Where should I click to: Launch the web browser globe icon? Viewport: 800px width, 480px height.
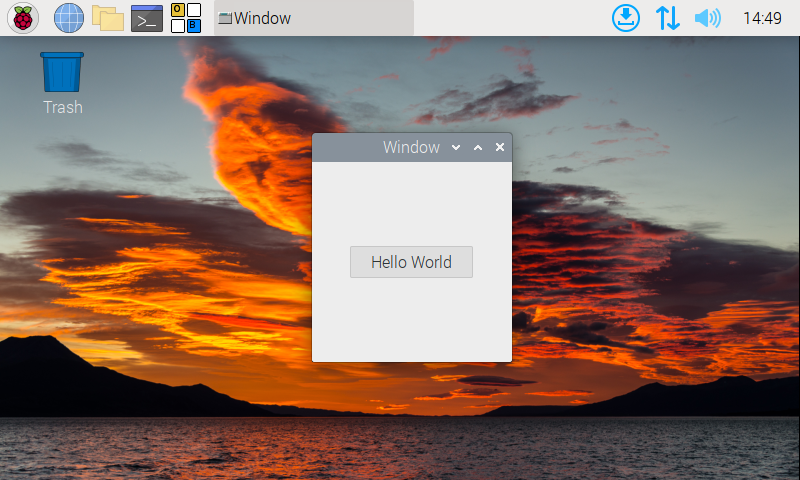(x=69, y=18)
